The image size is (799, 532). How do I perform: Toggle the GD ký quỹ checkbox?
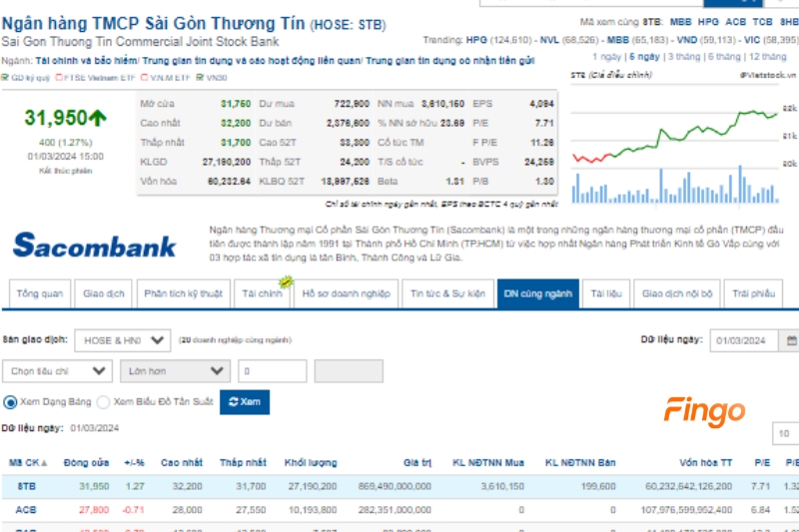(x=5, y=78)
